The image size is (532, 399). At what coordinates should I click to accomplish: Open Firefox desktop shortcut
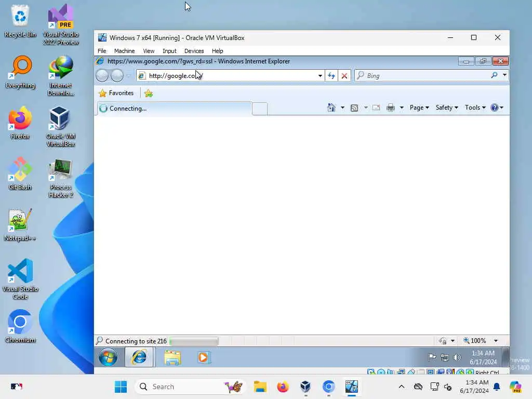20,123
